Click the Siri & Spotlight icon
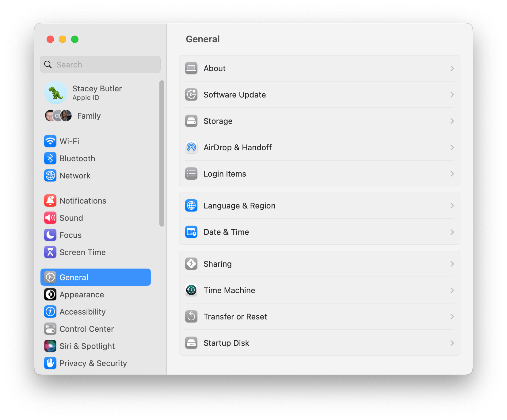Viewport: 507px width, 420px height. (x=50, y=346)
